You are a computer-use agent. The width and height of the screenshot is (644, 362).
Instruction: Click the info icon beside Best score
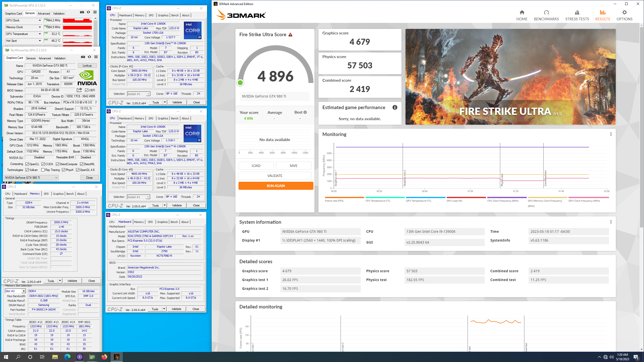[305, 112]
